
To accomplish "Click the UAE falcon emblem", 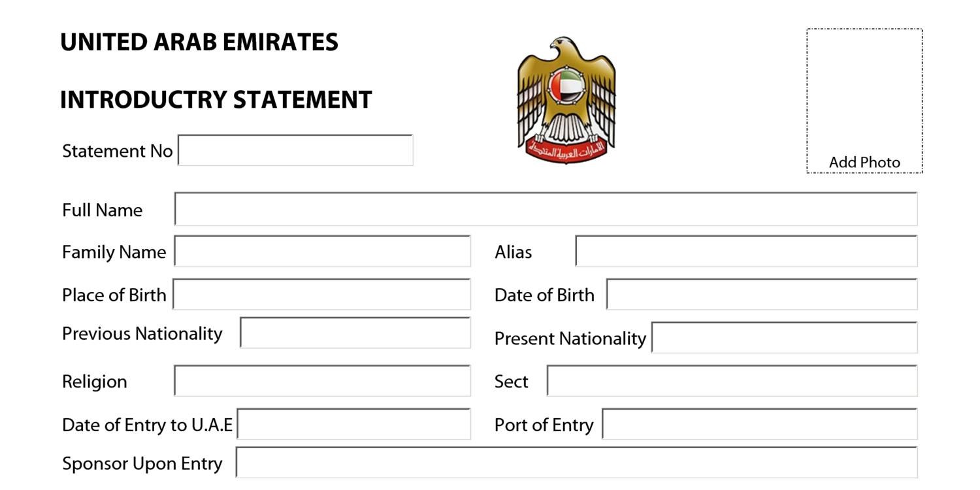I will point(566,99).
